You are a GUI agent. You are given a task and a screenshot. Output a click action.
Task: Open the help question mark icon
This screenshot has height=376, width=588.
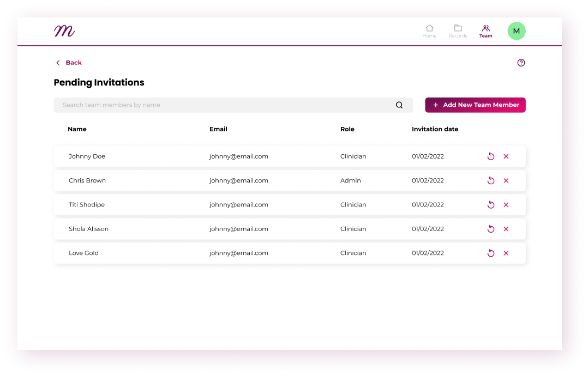pos(521,63)
